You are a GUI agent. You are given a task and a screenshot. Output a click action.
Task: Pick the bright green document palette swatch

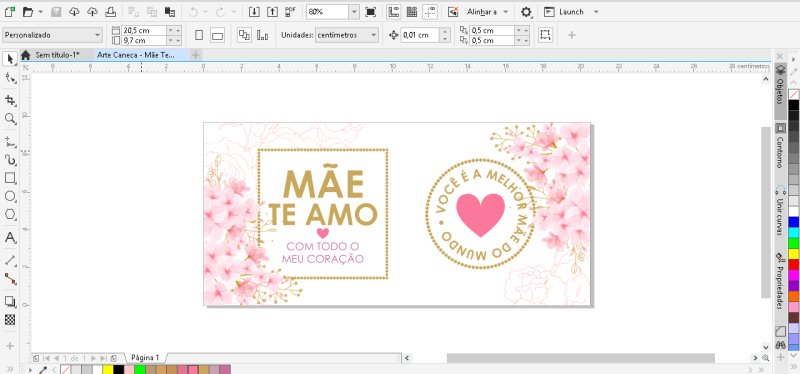pos(139,369)
